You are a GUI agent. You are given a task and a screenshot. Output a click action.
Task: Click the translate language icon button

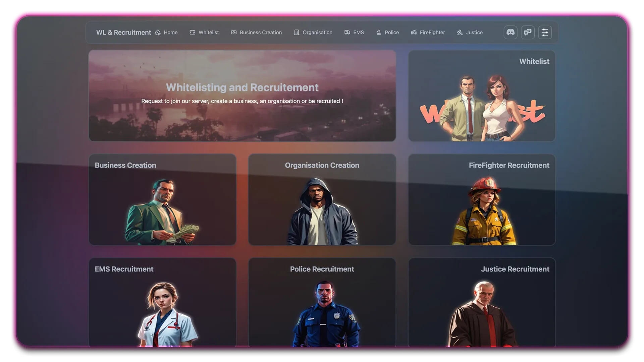(x=528, y=33)
